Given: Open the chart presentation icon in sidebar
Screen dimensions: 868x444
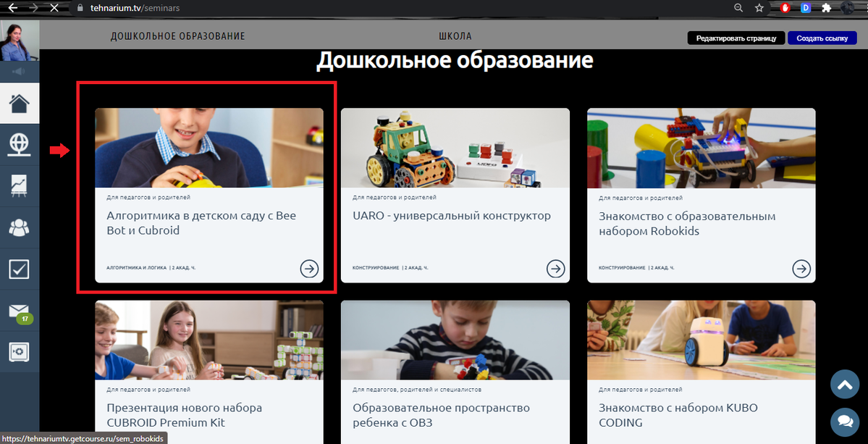Looking at the screenshot, I should pos(20,186).
